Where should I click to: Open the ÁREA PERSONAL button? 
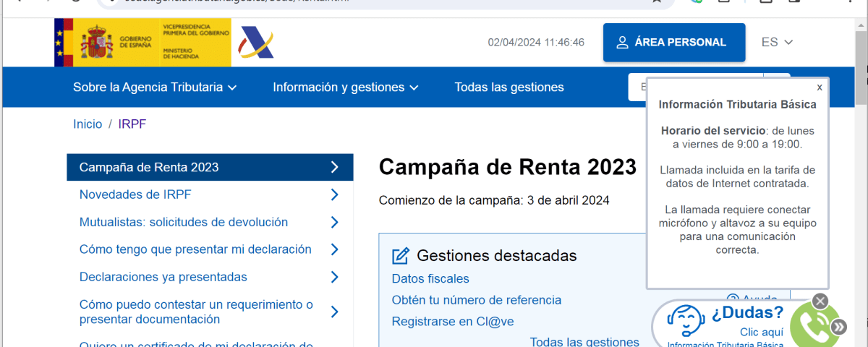(674, 43)
